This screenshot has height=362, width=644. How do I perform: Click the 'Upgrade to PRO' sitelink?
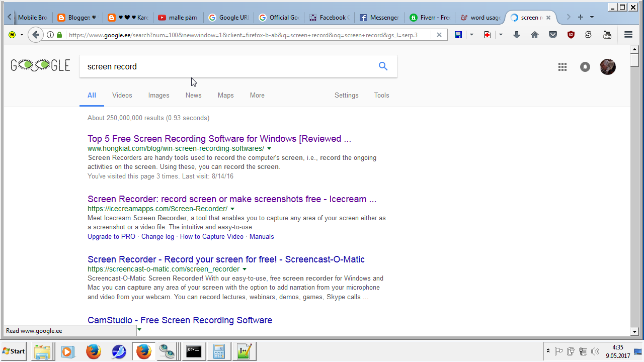[x=111, y=236]
